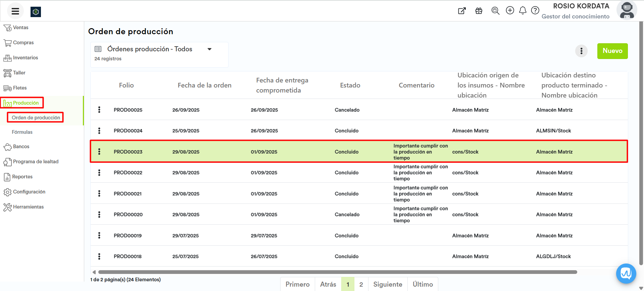Open the three-dot options menu beside Nuevo

coord(581,51)
